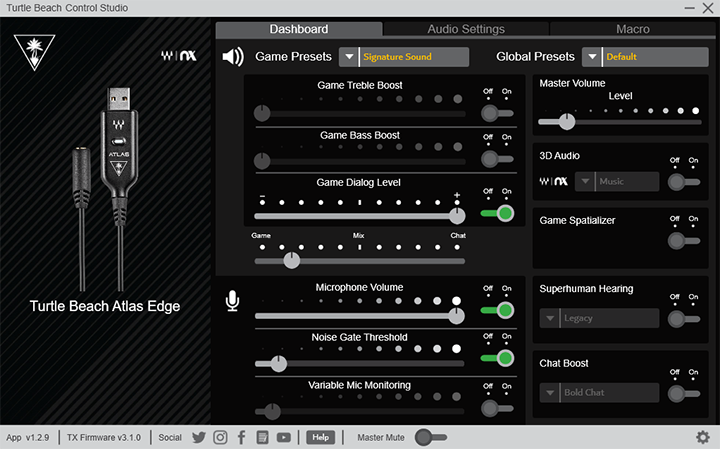This screenshot has height=449, width=720.
Task: Open the Facebook social link icon
Action: 241,437
